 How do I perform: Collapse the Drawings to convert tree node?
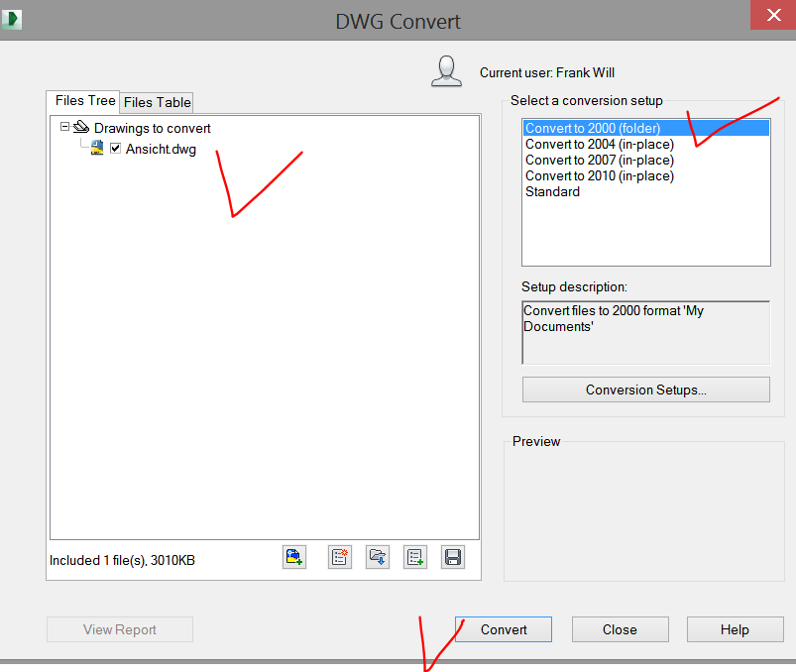(64, 127)
